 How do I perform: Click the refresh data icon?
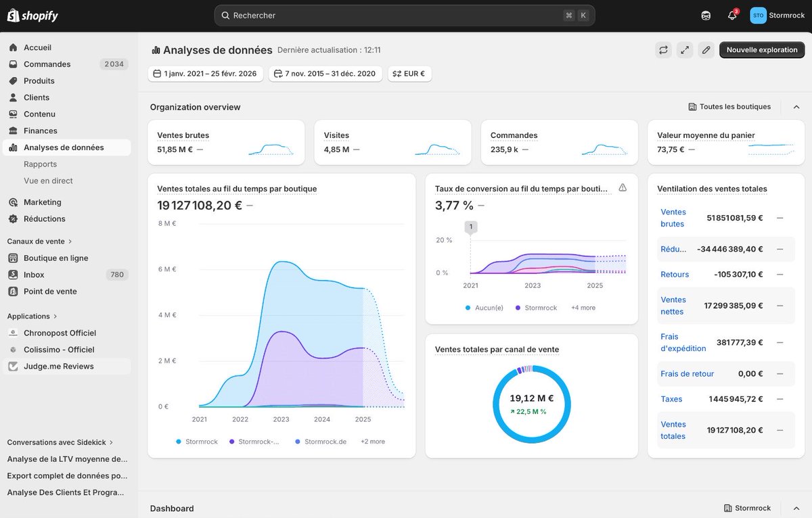(664, 49)
